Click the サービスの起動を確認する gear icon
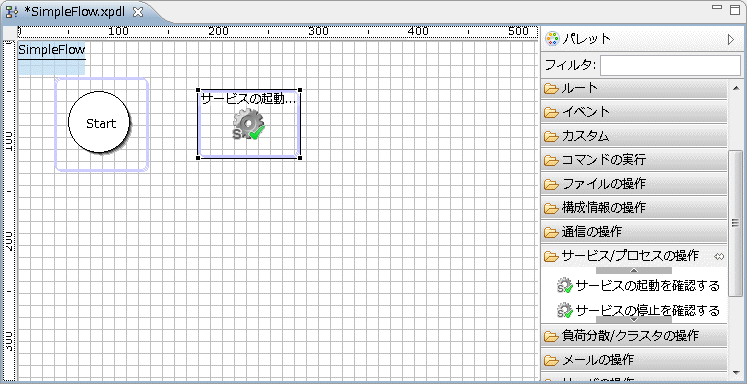This screenshot has height=384, width=747. pyautogui.click(x=565, y=286)
